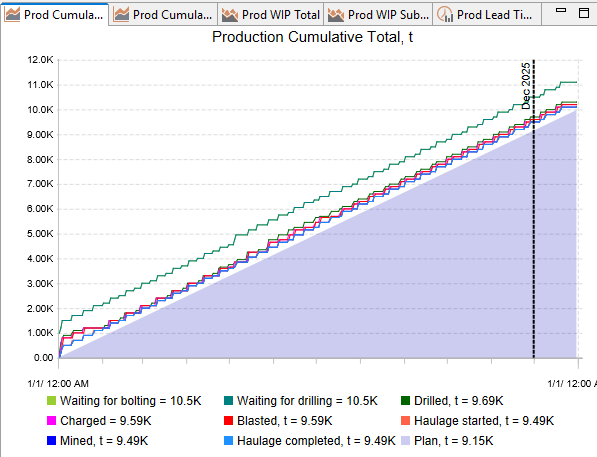Screen dimensions: 597x457
Task: Click the Mined blue legend swatch
Action: point(51,441)
